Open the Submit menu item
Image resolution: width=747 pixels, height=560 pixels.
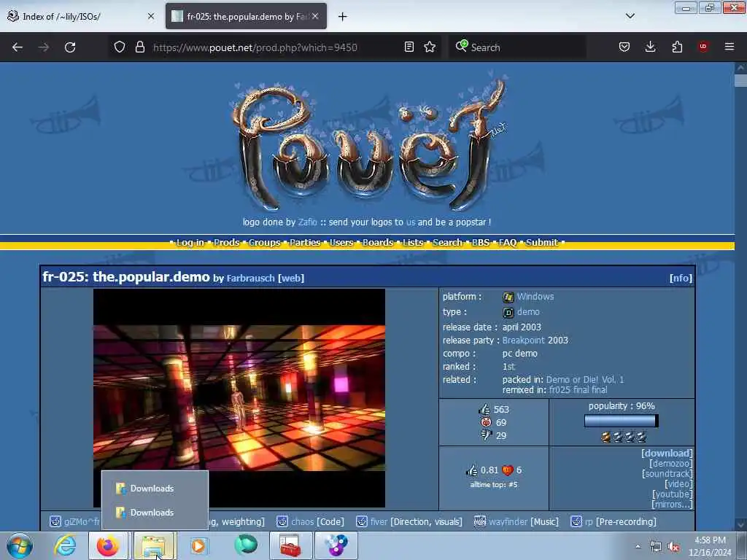[542, 242]
